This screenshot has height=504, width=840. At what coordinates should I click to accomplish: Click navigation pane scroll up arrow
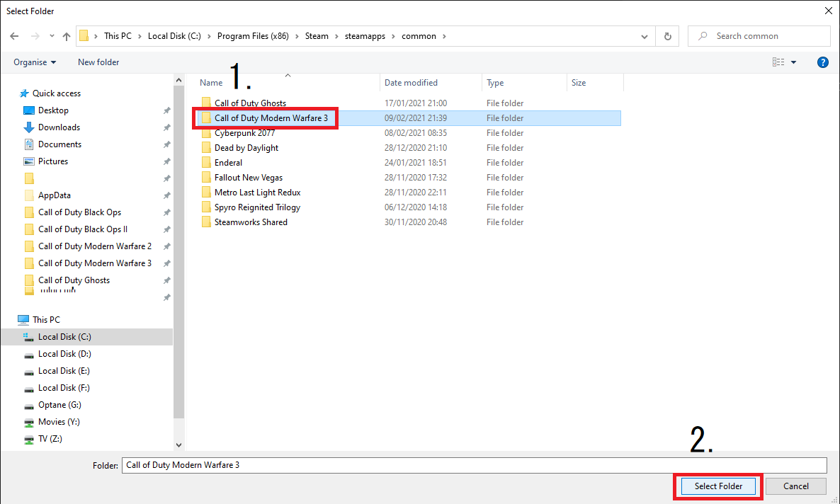179,80
